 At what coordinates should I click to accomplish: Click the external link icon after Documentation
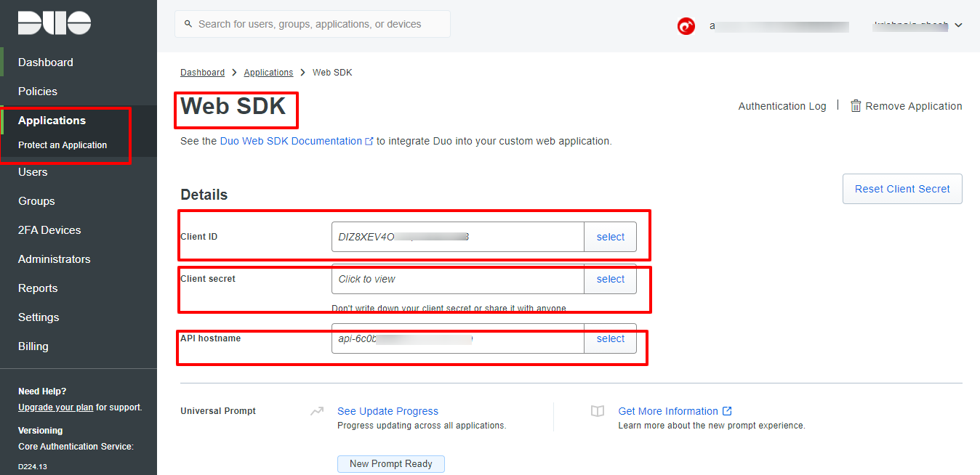pyautogui.click(x=369, y=141)
